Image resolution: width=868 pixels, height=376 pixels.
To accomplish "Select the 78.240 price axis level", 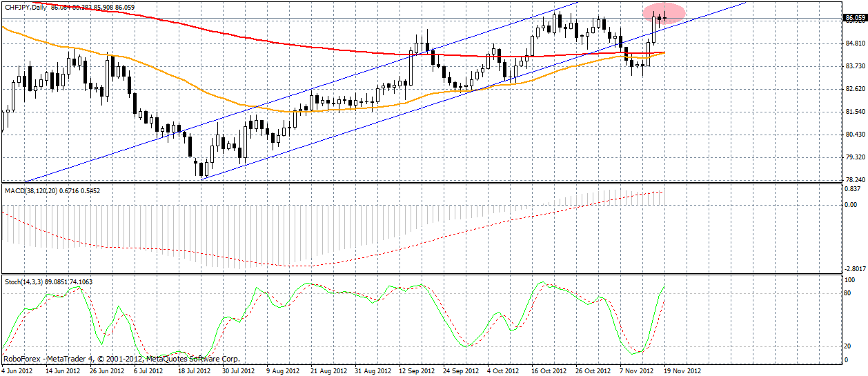I will [x=854, y=180].
